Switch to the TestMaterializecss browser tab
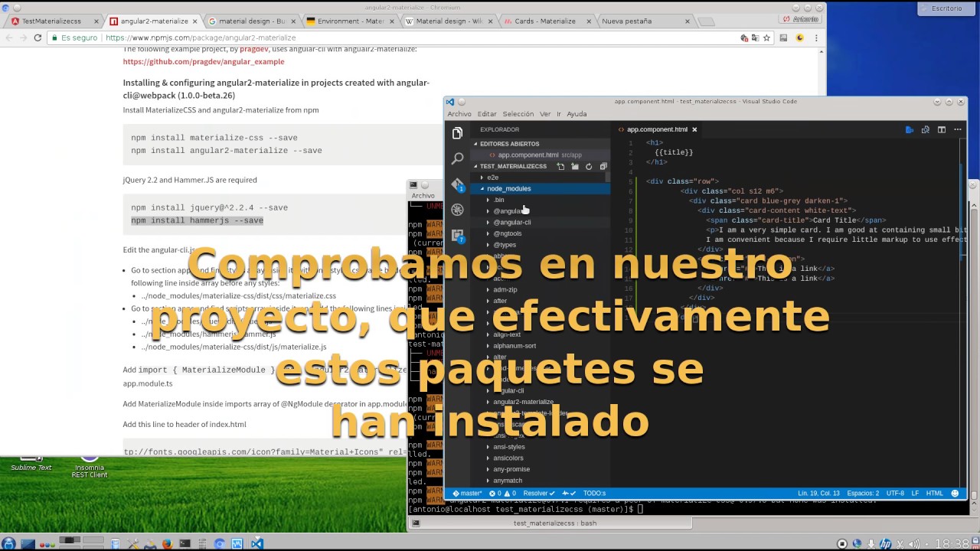980x551 pixels. [x=52, y=21]
